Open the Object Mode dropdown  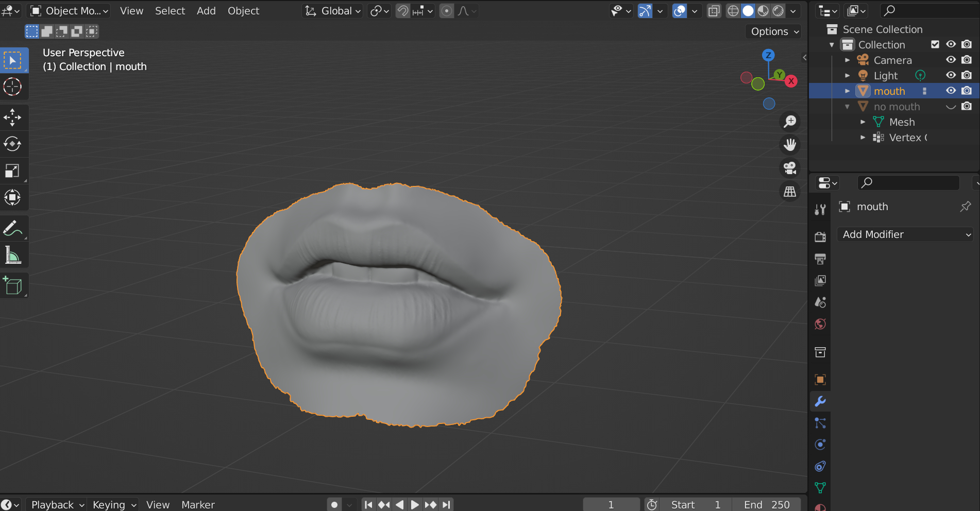pyautogui.click(x=68, y=10)
